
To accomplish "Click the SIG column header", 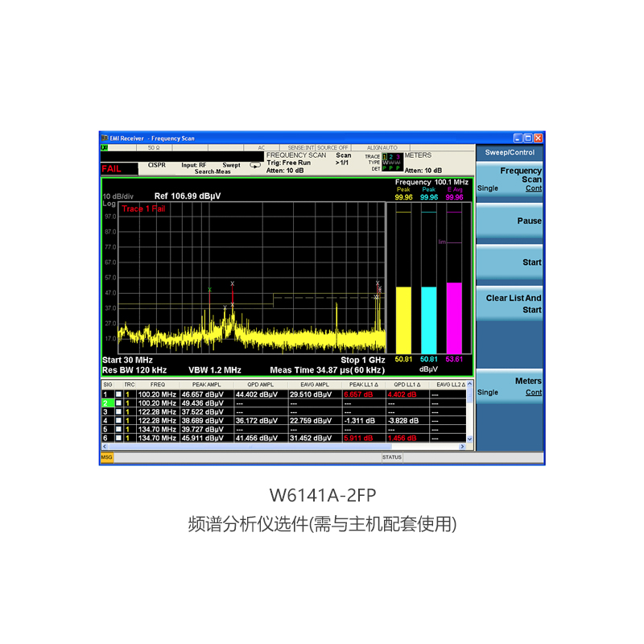I will pyautogui.click(x=108, y=385).
